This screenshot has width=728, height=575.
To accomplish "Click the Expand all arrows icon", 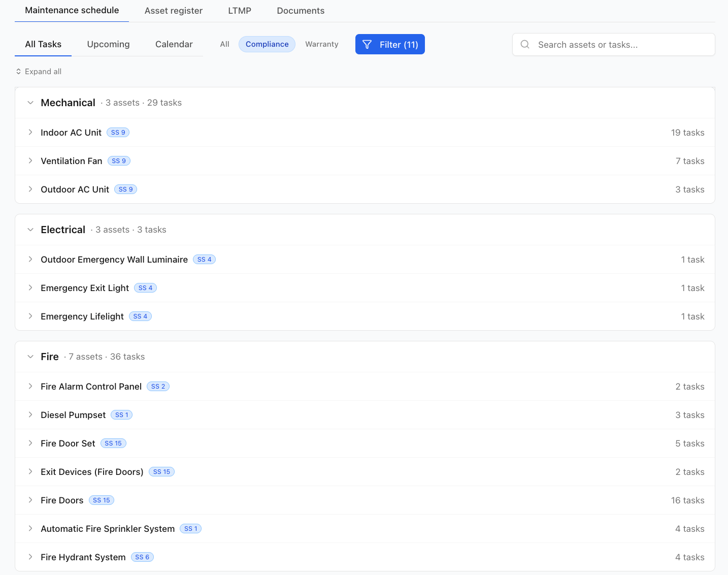I will pyautogui.click(x=19, y=72).
